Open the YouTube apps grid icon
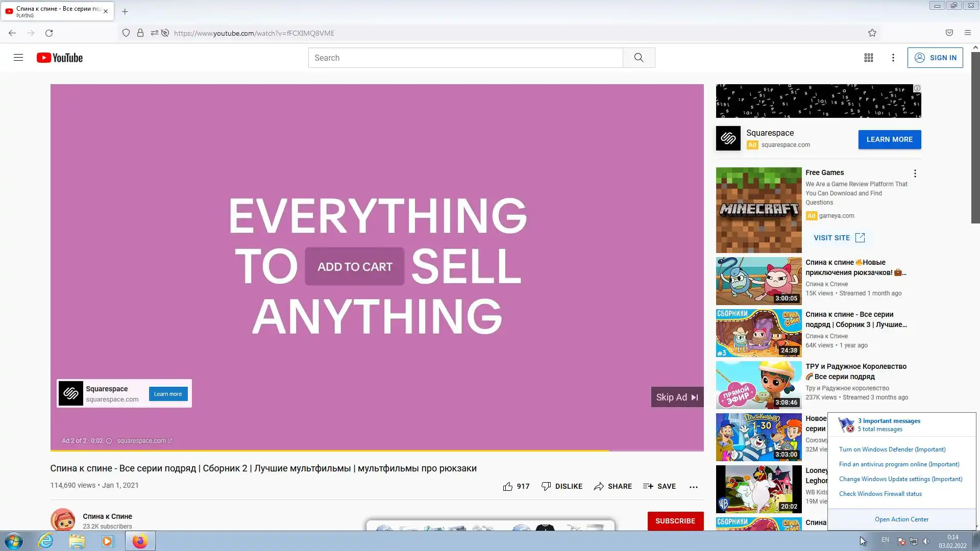980x551 pixels. (868, 58)
